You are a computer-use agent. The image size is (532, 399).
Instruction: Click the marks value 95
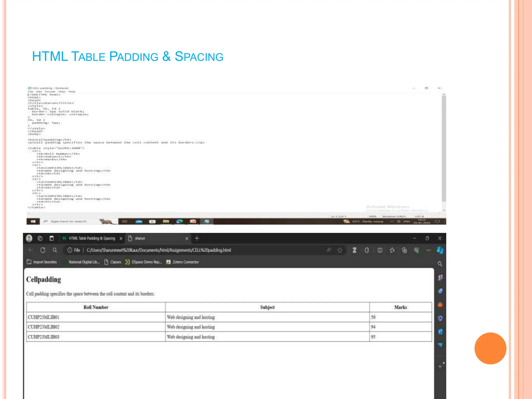coord(373,337)
